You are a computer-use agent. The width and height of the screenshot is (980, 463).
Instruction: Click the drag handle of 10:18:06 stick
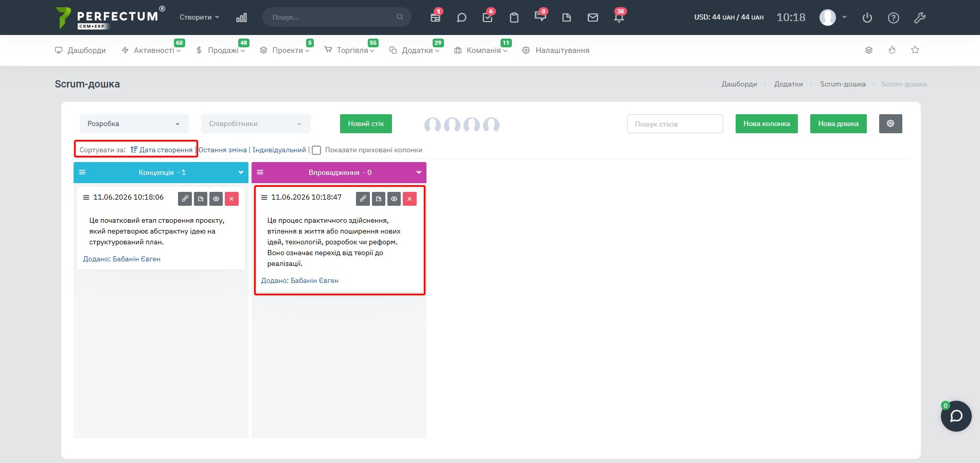pyautogui.click(x=86, y=197)
